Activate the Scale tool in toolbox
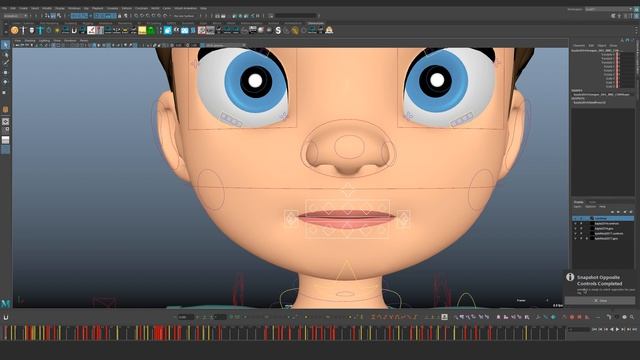The height and width of the screenshot is (360, 640). point(5,93)
